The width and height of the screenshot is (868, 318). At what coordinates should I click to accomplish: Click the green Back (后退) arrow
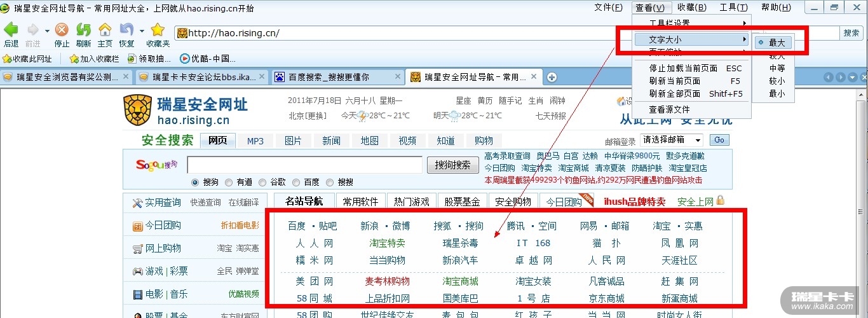(x=11, y=30)
